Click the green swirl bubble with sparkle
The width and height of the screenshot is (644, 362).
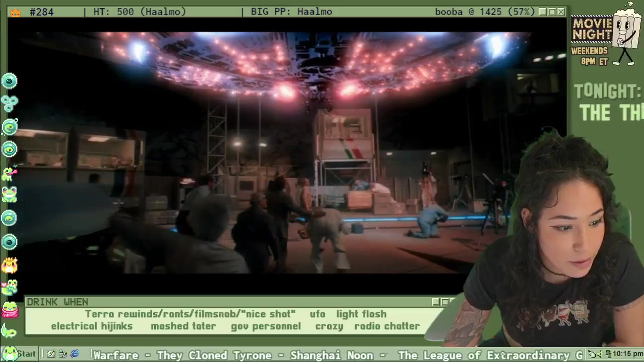tap(10, 127)
